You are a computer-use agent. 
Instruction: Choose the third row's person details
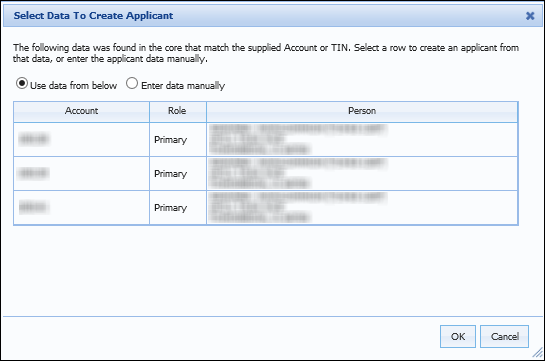[298, 207]
